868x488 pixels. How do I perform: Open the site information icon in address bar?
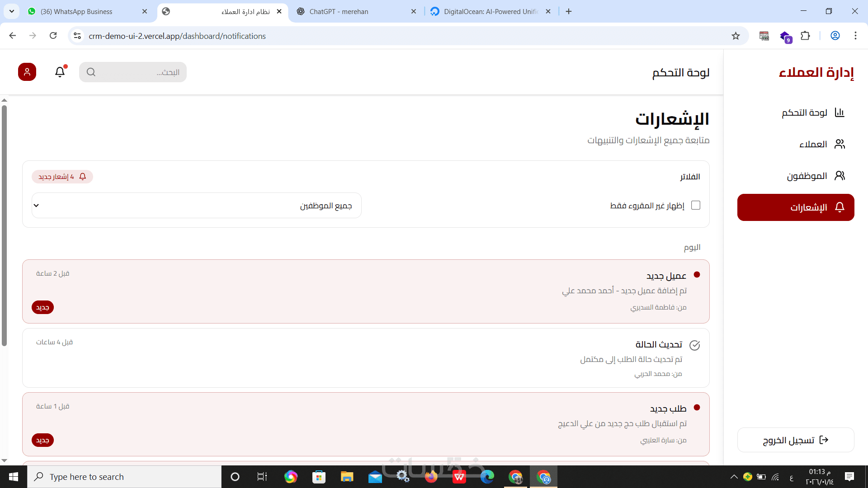77,36
